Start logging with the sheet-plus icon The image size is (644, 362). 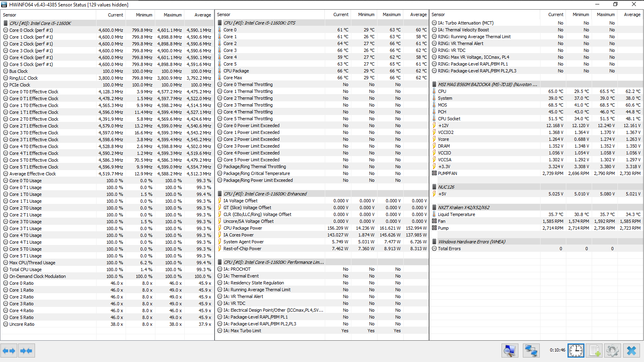[594, 351]
